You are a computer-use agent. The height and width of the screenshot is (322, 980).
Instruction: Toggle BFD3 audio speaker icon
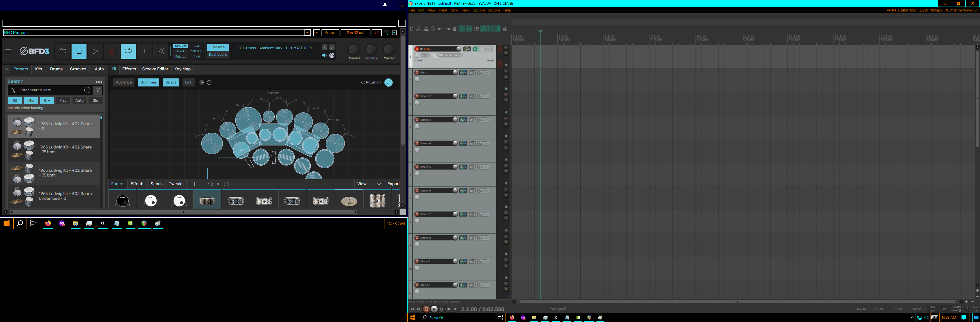point(324,55)
